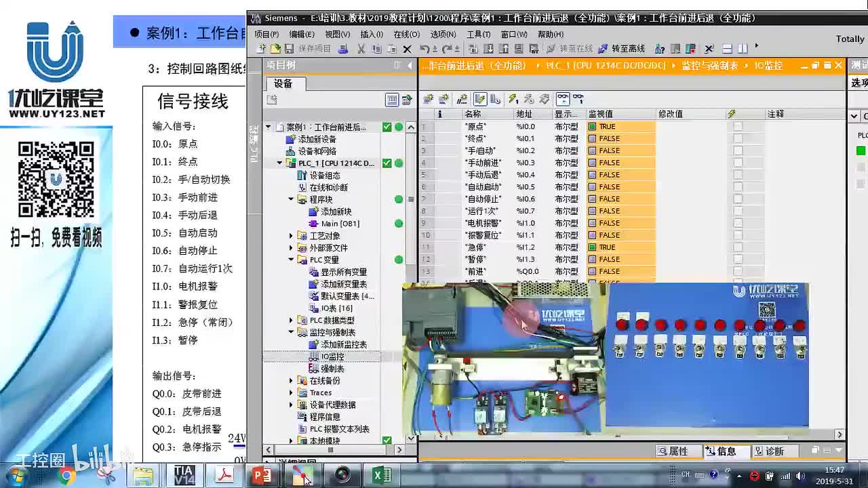The height and width of the screenshot is (488, 868).
Task: Collapse project tree with the left arrow
Action: point(410,66)
